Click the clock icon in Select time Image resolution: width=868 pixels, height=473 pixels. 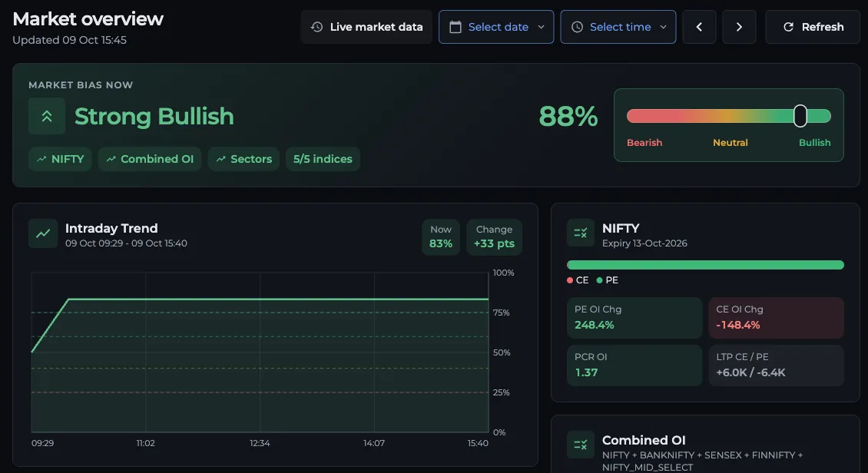point(577,27)
